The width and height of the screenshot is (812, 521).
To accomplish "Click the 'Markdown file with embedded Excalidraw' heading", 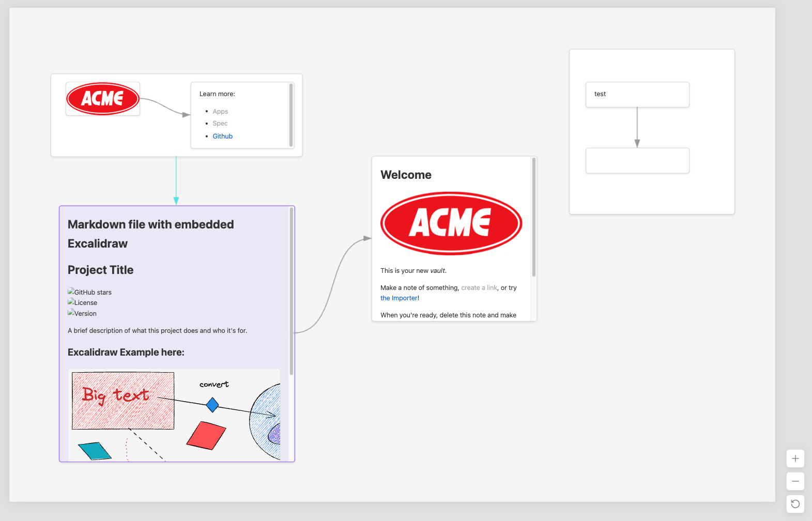I will (151, 234).
